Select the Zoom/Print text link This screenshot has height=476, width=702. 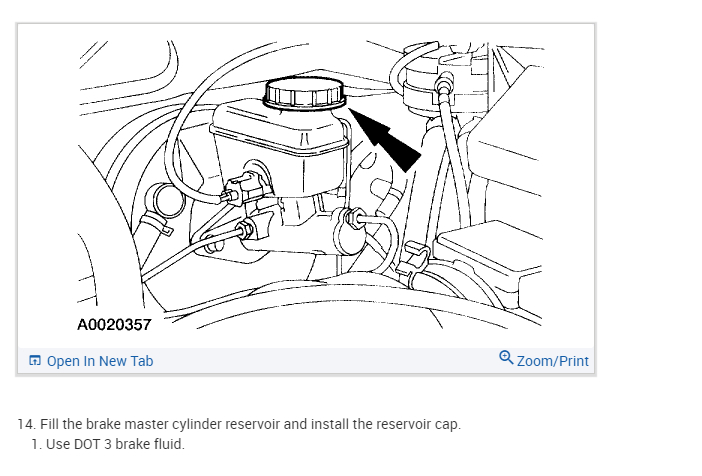[552, 361]
